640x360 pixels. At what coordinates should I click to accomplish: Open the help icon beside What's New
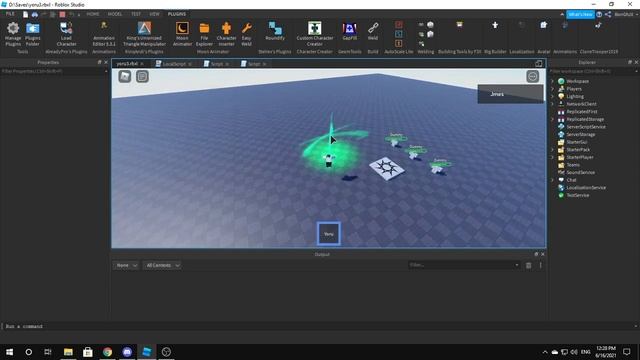click(x=599, y=14)
